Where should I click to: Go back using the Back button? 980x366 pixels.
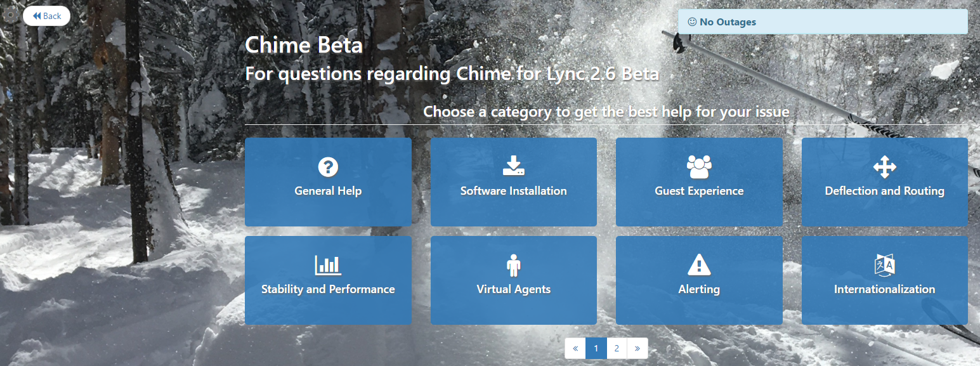[x=46, y=16]
